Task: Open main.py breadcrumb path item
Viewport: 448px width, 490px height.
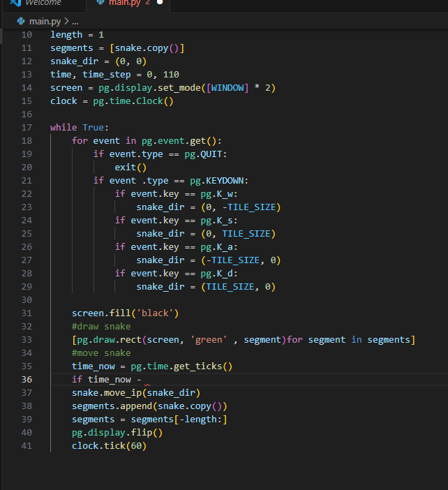Action: (44, 21)
